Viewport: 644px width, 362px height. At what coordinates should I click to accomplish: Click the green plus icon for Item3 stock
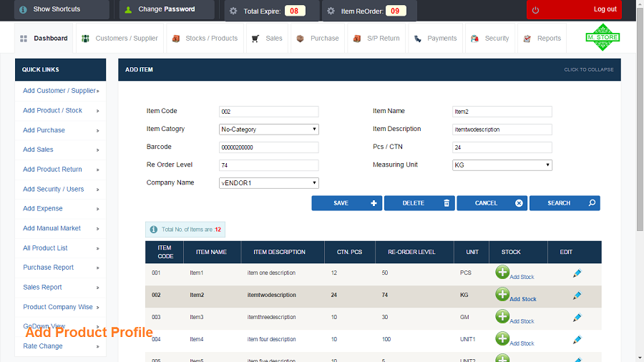(x=502, y=316)
